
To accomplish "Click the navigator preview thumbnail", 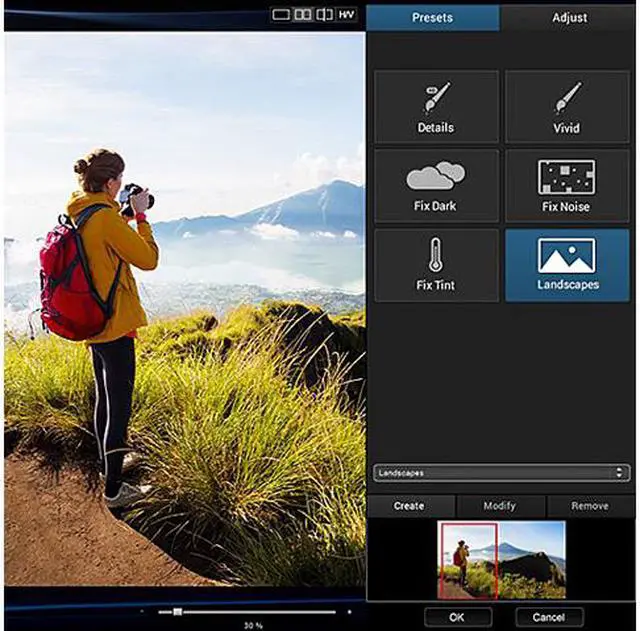I will (501, 559).
